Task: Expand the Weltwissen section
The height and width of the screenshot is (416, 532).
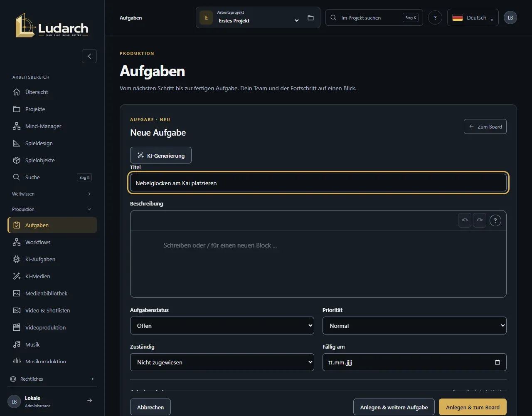Action: pos(52,194)
